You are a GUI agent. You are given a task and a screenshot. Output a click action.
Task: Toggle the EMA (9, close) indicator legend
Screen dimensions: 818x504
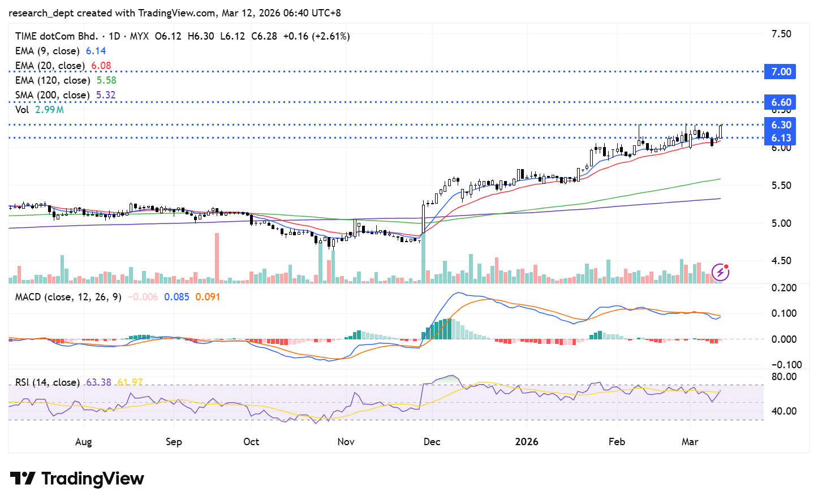pos(48,51)
